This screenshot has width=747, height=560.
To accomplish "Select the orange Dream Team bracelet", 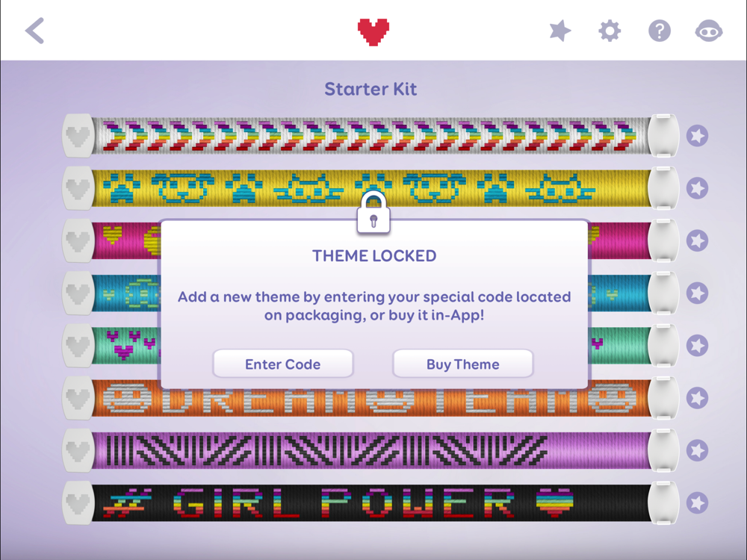I will click(x=371, y=398).
